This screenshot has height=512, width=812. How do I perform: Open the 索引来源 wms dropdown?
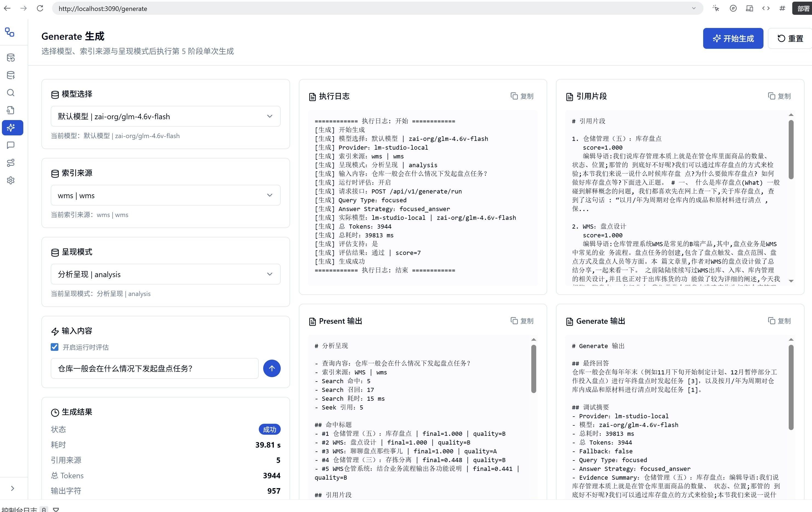(x=166, y=195)
